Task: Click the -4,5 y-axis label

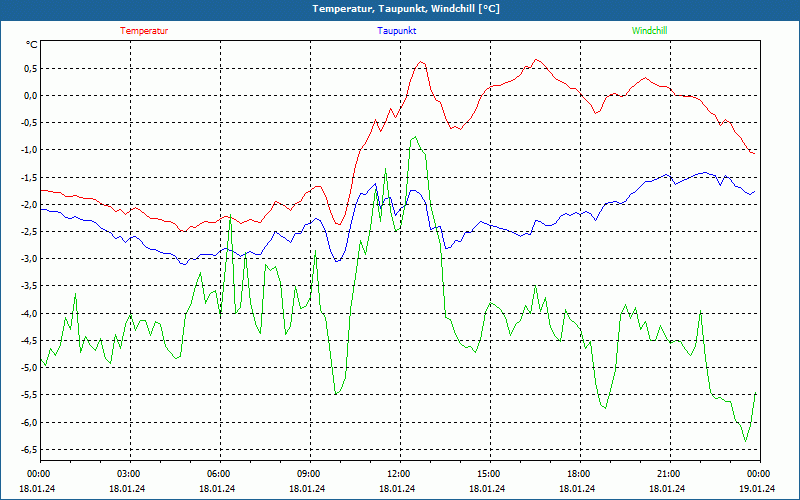Action: 28,340
